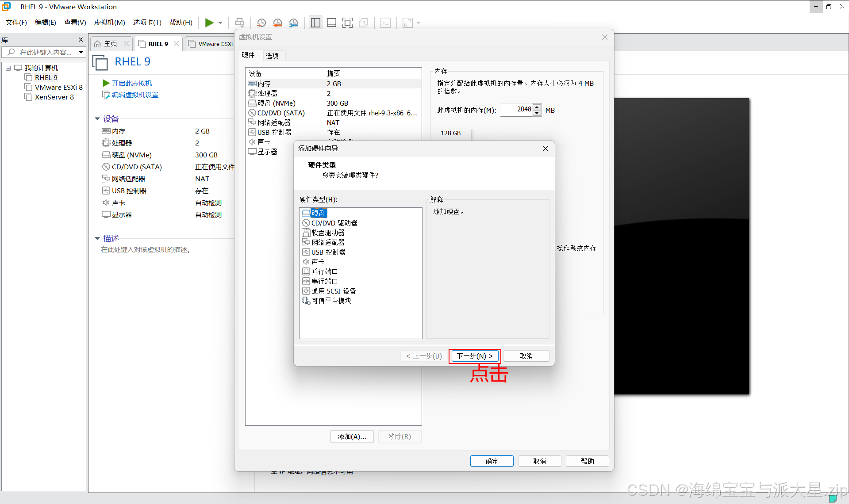Viewport: 849px width, 504px height.
Task: Open the library search dropdown arrow
Action: 81,52
